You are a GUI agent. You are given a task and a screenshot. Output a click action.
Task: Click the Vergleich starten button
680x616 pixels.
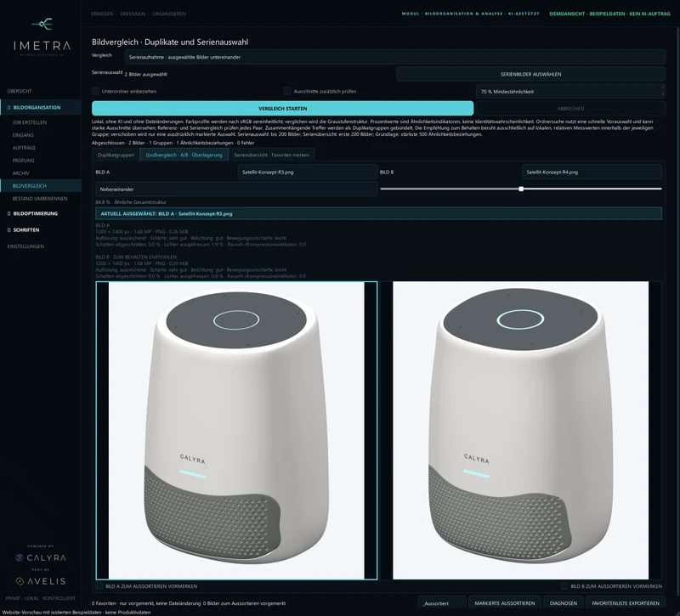[283, 109]
